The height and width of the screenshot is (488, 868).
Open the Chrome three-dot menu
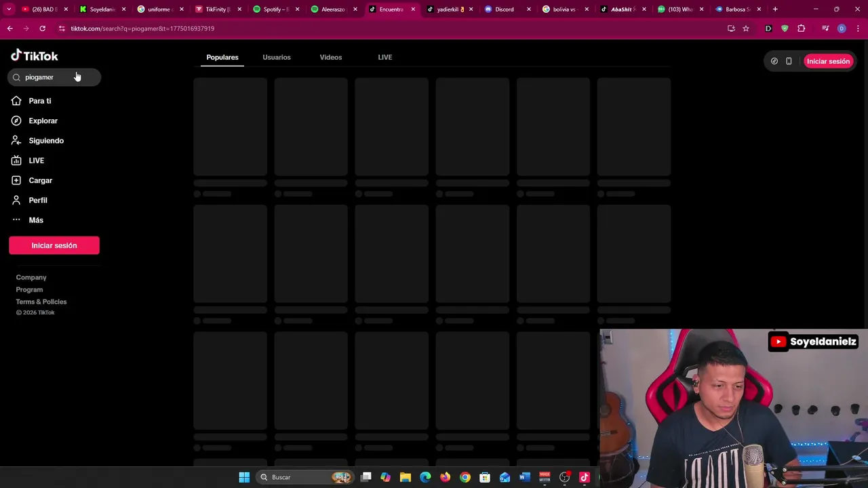(858, 28)
